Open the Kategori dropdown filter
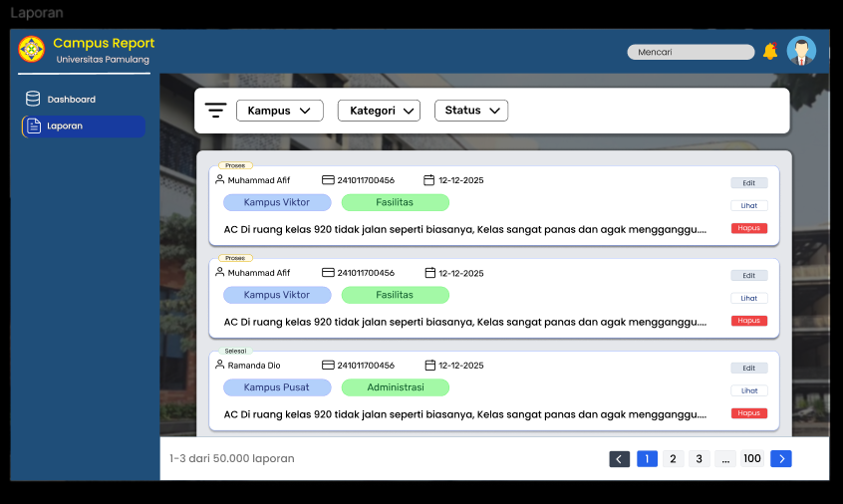The width and height of the screenshot is (843, 504). tap(379, 111)
